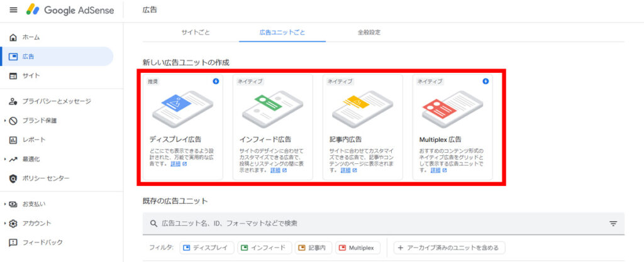Focus the 広告ユニット名、ID search field

tap(384, 224)
